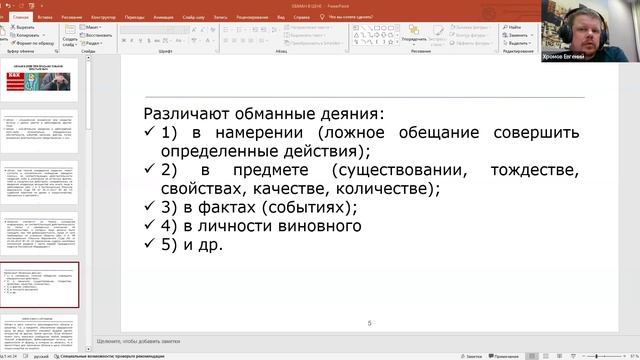Screen dimensions: 640x360
Task: Start Slide Show from status bar icon
Action: tap(573, 356)
